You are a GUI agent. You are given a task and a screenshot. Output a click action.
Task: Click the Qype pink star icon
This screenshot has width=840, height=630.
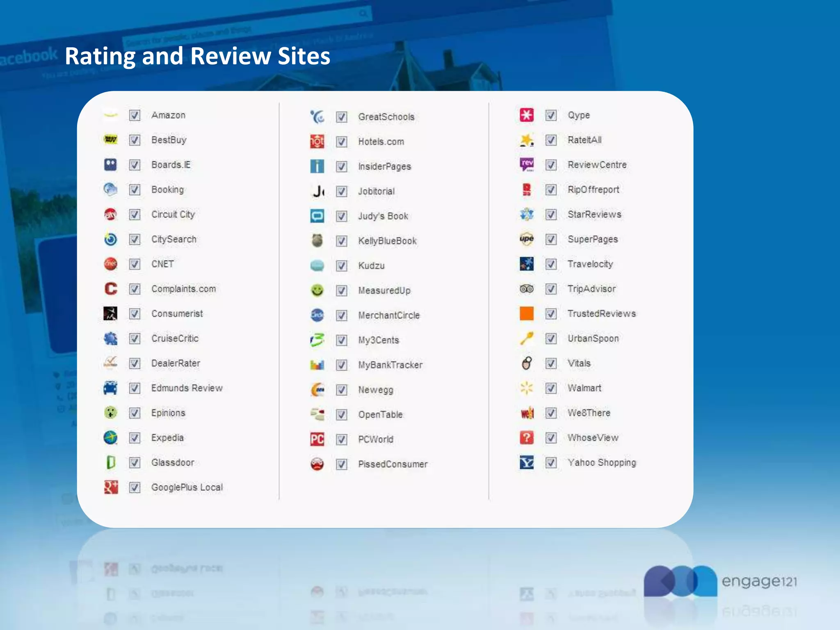click(x=527, y=115)
